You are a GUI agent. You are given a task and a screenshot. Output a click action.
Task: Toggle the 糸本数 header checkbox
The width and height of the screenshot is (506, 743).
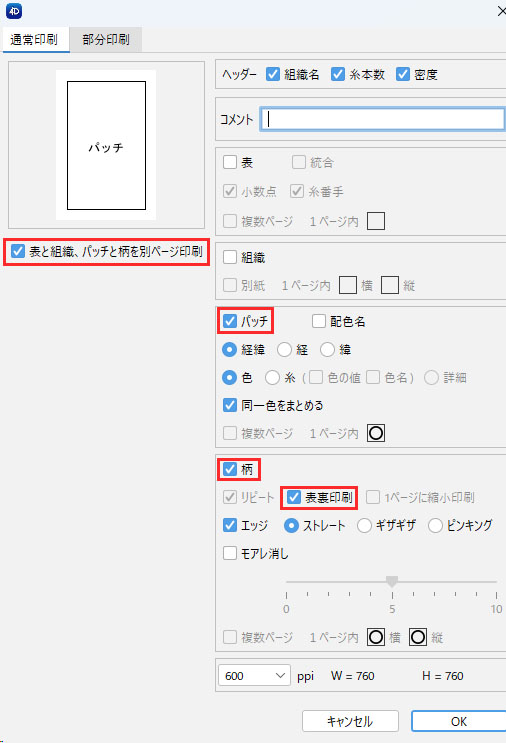(338, 74)
